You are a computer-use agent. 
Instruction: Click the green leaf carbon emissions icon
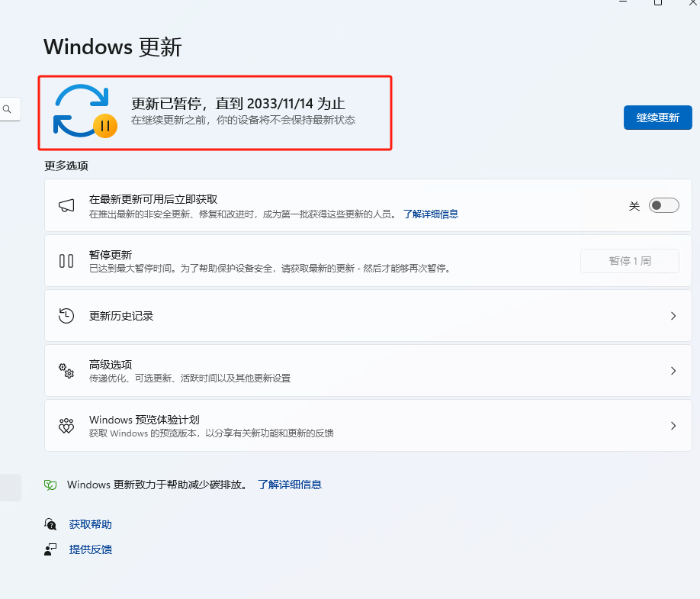click(50, 485)
